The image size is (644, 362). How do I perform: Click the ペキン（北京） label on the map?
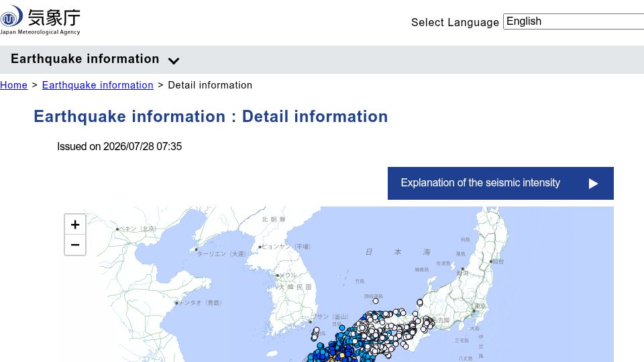click(x=137, y=229)
